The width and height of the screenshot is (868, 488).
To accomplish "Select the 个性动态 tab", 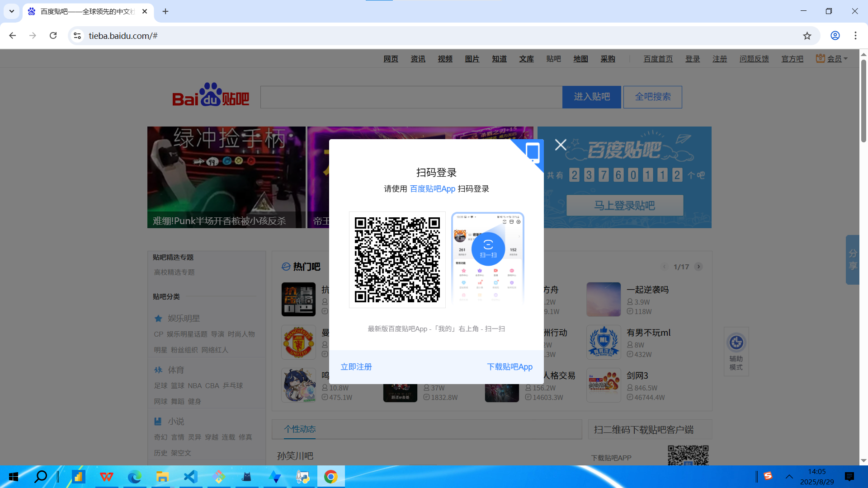I will (x=300, y=429).
